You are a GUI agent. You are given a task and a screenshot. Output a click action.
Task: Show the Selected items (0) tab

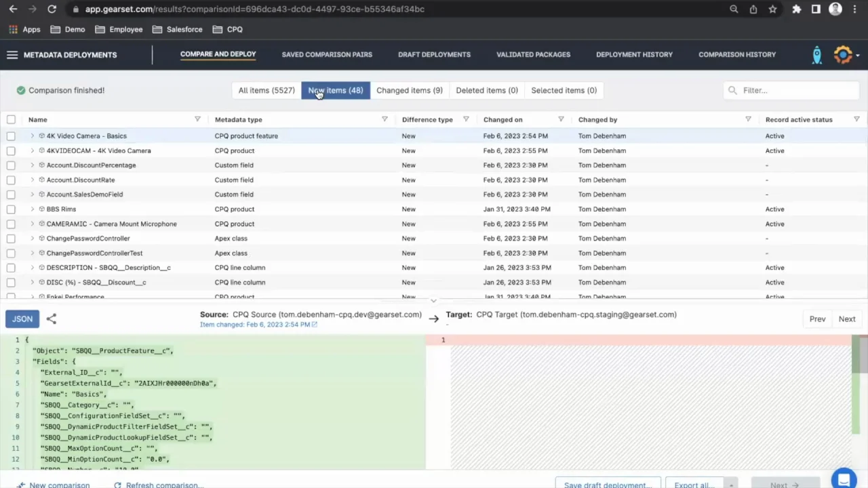[x=564, y=90]
